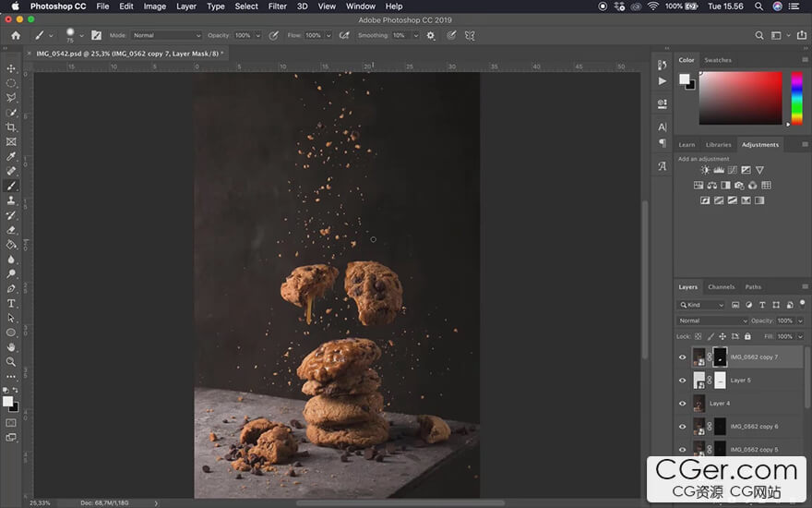Switch to the Swatches tab

pyautogui.click(x=718, y=60)
